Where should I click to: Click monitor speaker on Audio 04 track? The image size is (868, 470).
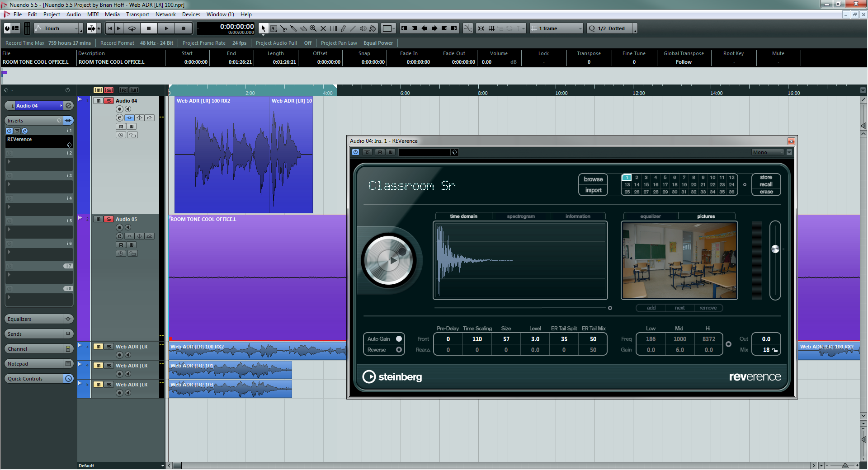pos(128,109)
